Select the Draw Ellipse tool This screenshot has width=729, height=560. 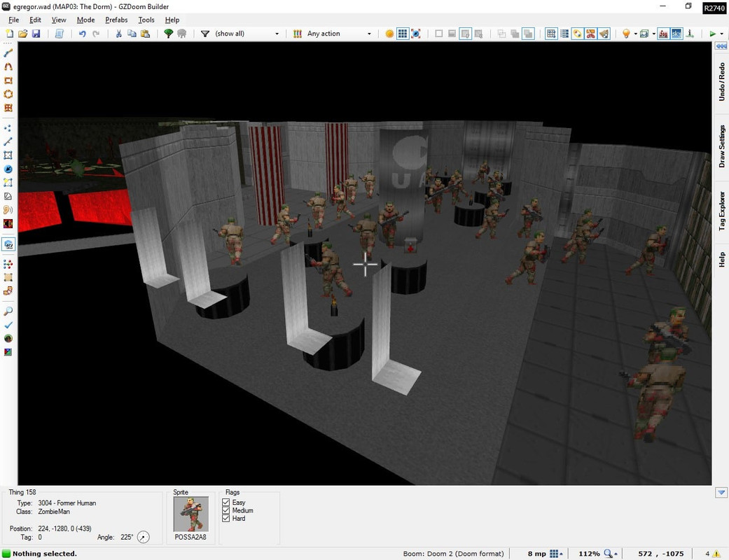pyautogui.click(x=8, y=94)
